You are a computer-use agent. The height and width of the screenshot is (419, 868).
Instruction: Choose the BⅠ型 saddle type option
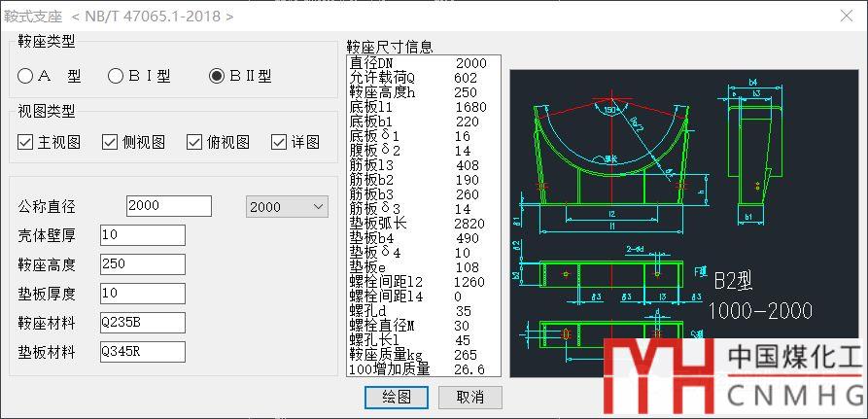click(116, 76)
